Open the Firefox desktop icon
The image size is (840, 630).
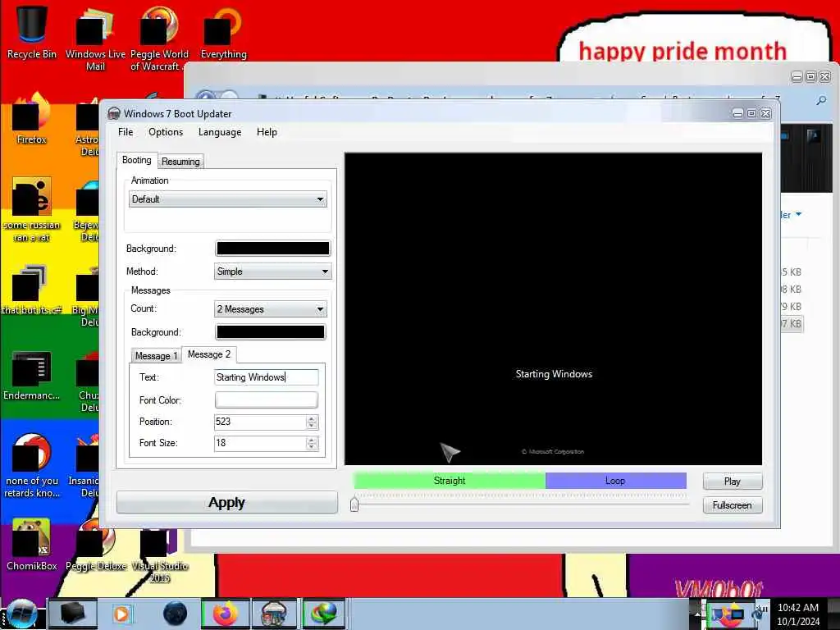click(32, 119)
